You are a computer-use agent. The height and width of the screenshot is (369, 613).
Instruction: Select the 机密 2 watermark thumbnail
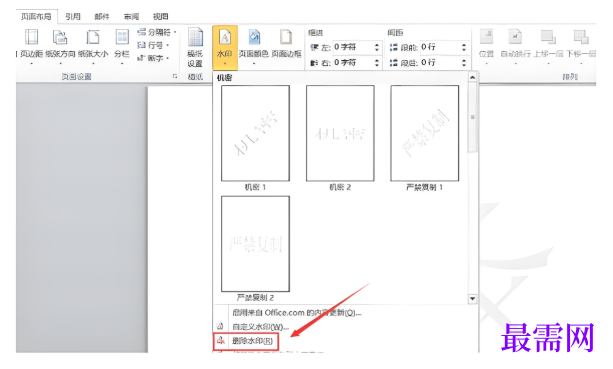click(x=340, y=133)
